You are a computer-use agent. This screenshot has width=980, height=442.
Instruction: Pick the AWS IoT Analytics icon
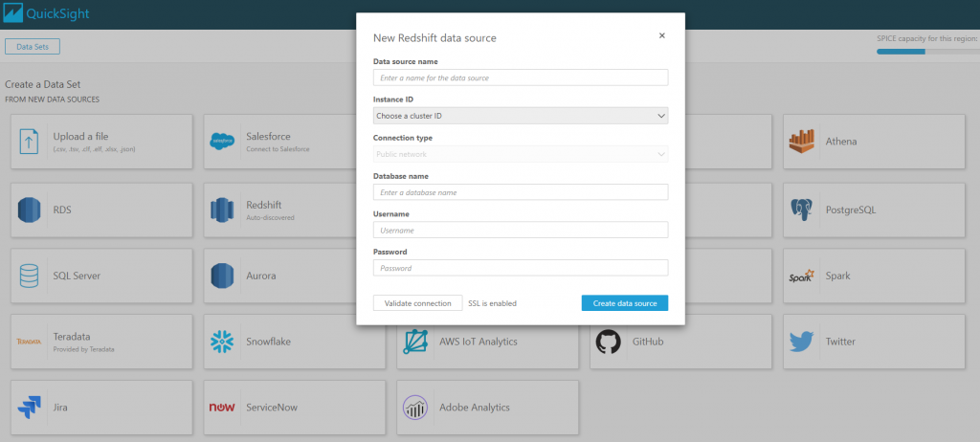(415, 342)
